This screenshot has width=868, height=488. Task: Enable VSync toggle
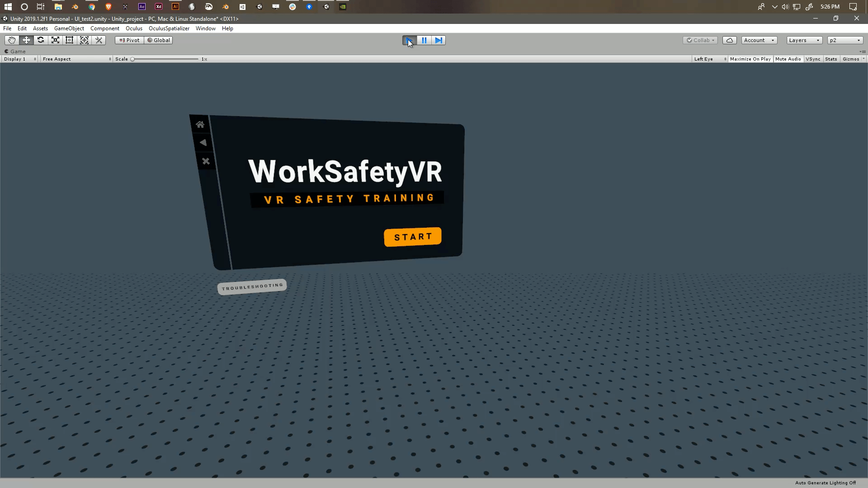(x=813, y=59)
